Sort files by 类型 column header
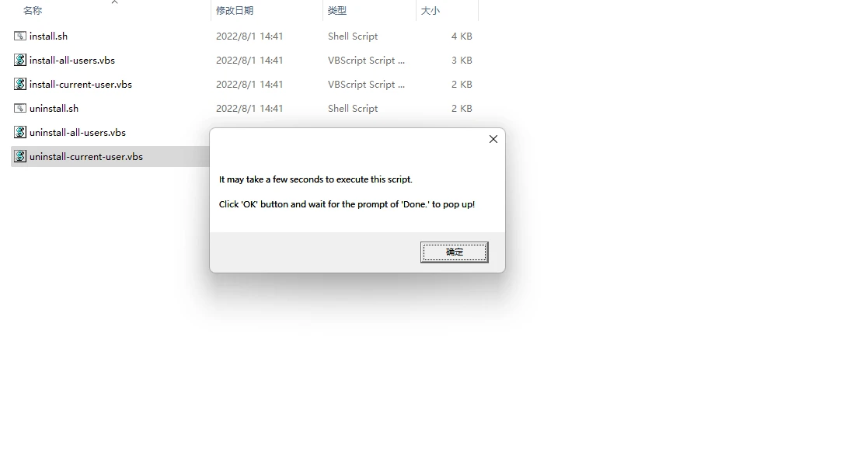Viewport: 868px width, 473px height. click(337, 11)
